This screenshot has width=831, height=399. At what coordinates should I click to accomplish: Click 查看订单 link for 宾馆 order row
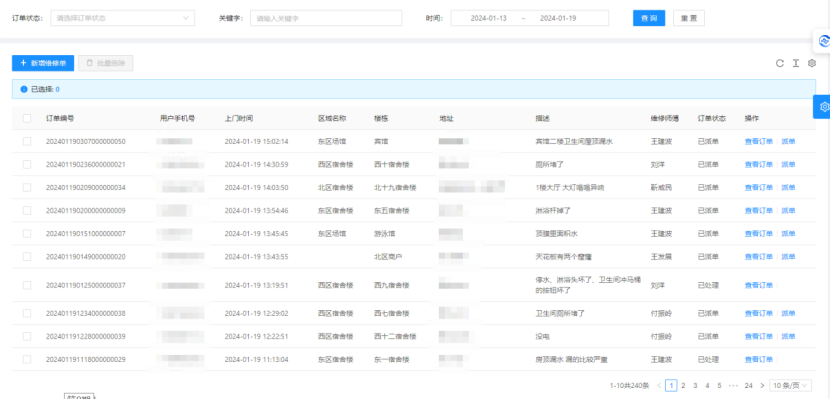[x=759, y=141]
